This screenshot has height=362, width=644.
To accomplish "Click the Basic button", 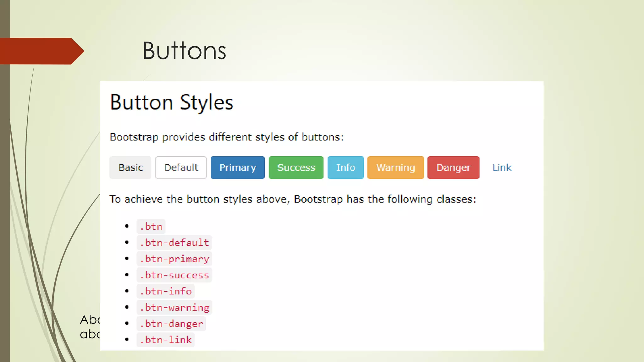I will 130,167.
